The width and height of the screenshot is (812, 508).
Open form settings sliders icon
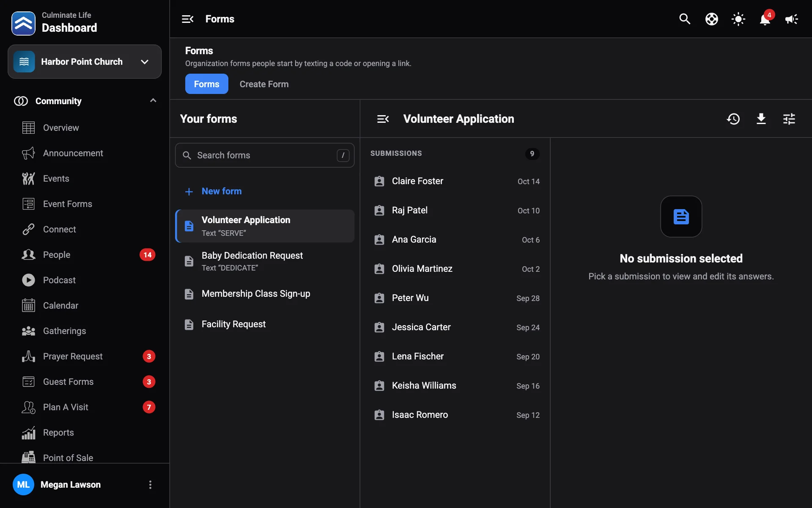coord(789,119)
